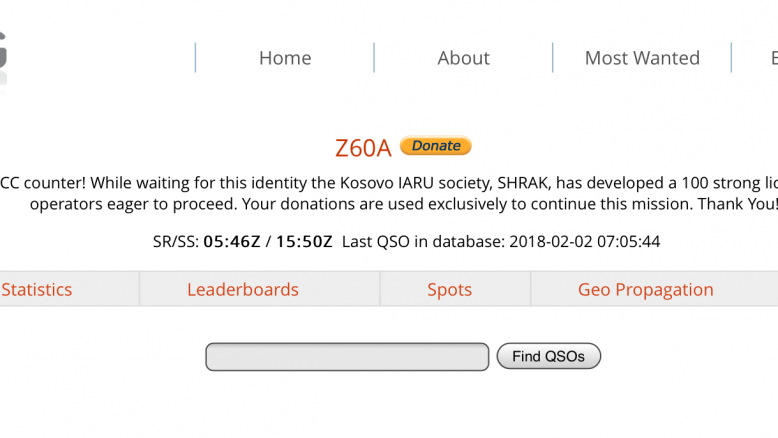Screen dimensions: 778x438
Task: Click the yellow Donate button
Action: tap(436, 145)
